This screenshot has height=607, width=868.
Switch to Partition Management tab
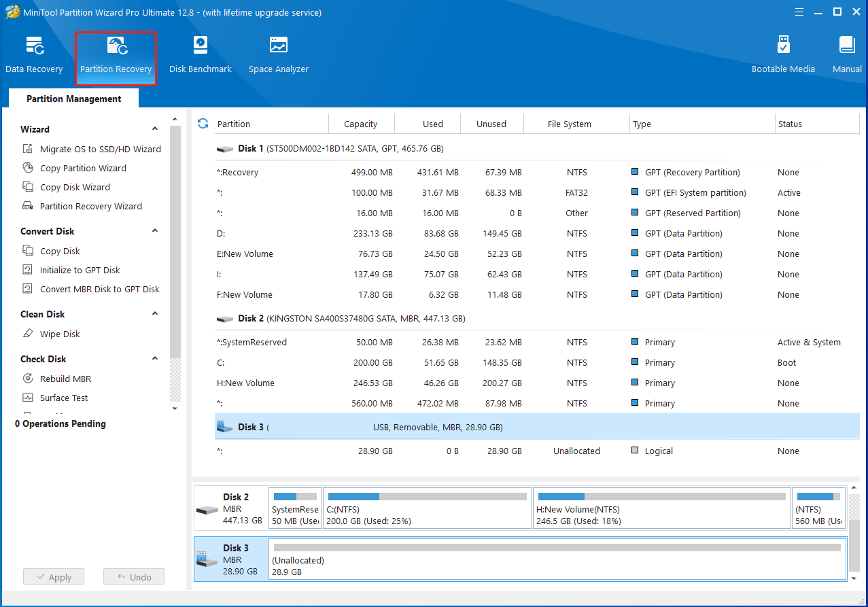[x=73, y=99]
